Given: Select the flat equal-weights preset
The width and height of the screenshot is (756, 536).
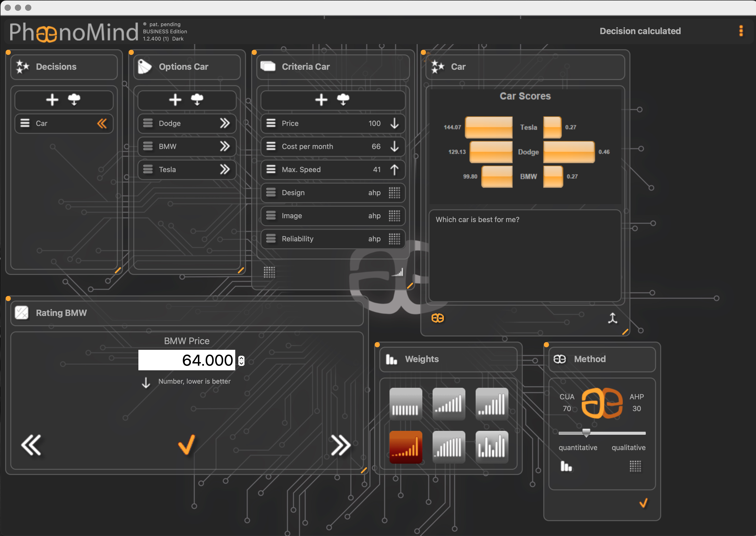Looking at the screenshot, I should pyautogui.click(x=406, y=404).
